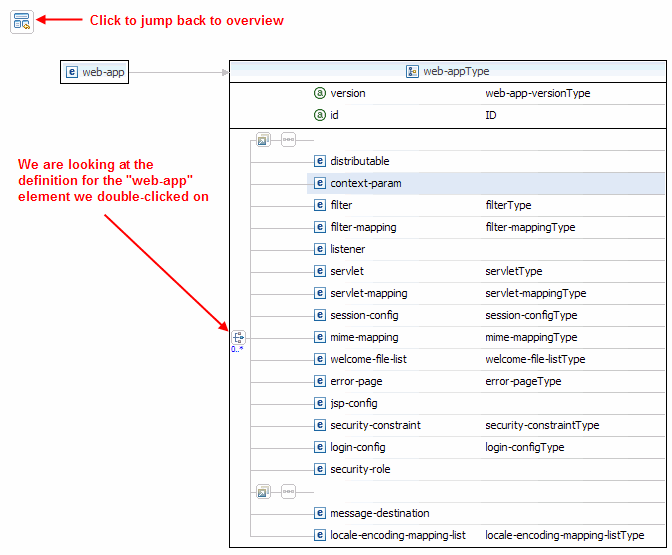Screen dimensions: 672x555
Task: Select the session-configType type cell
Action: click(531, 315)
